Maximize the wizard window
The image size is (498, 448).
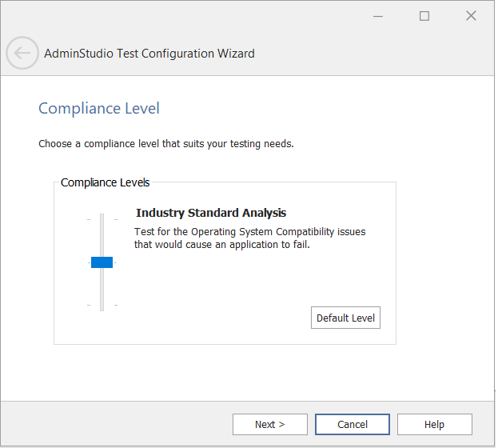(x=424, y=16)
